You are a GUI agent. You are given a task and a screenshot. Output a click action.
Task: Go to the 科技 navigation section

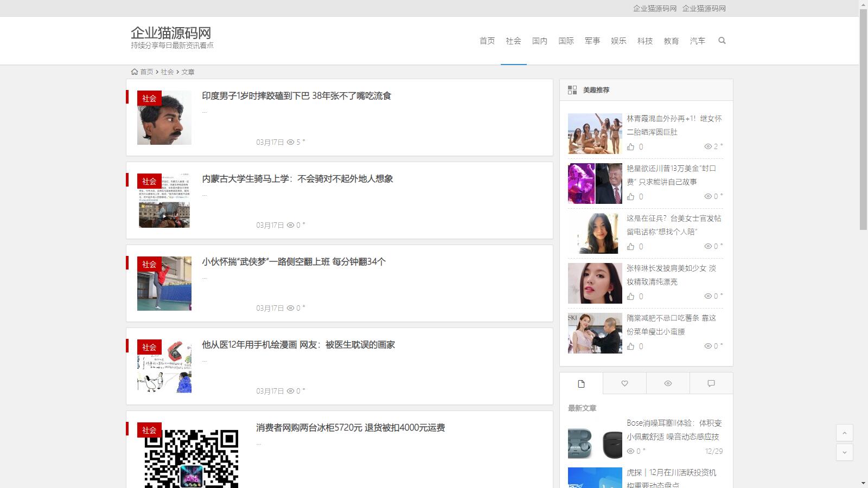[x=644, y=41]
